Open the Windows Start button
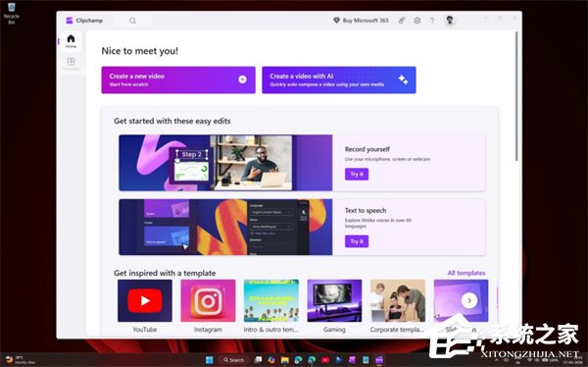This screenshot has height=367, width=588. (x=210, y=360)
